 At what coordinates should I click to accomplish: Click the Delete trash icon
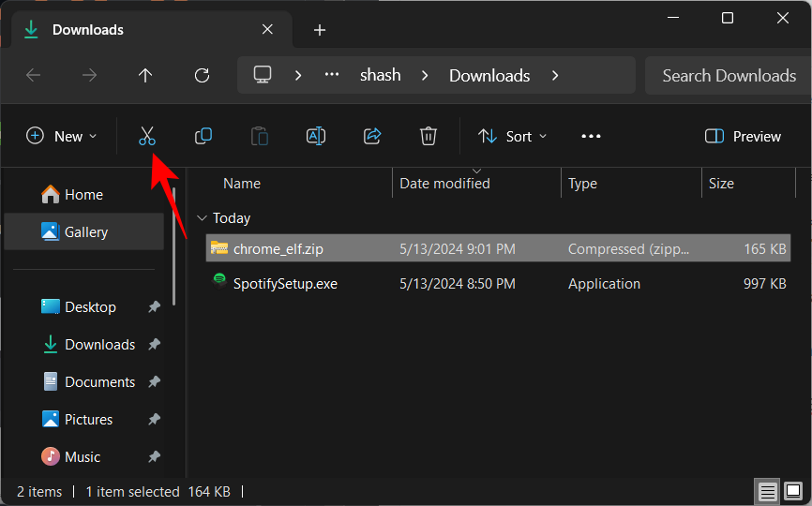coord(429,137)
